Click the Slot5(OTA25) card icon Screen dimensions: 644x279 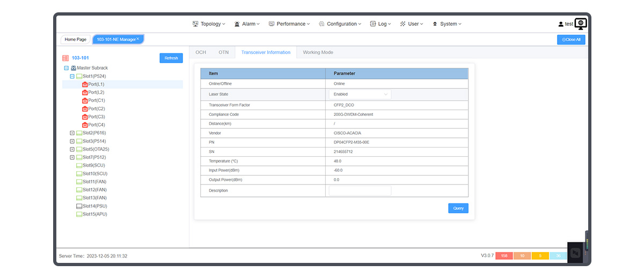79,149
